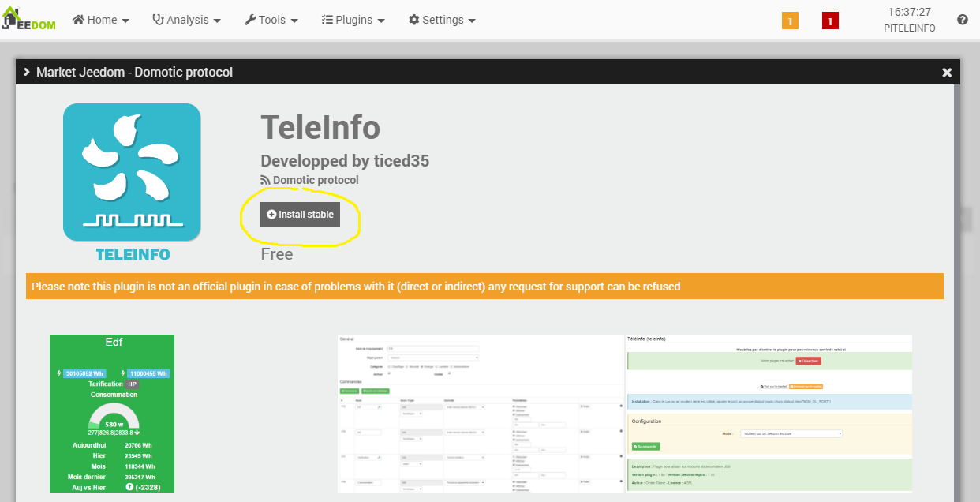
Task: Expand the Plugins dropdown
Action: [353, 20]
